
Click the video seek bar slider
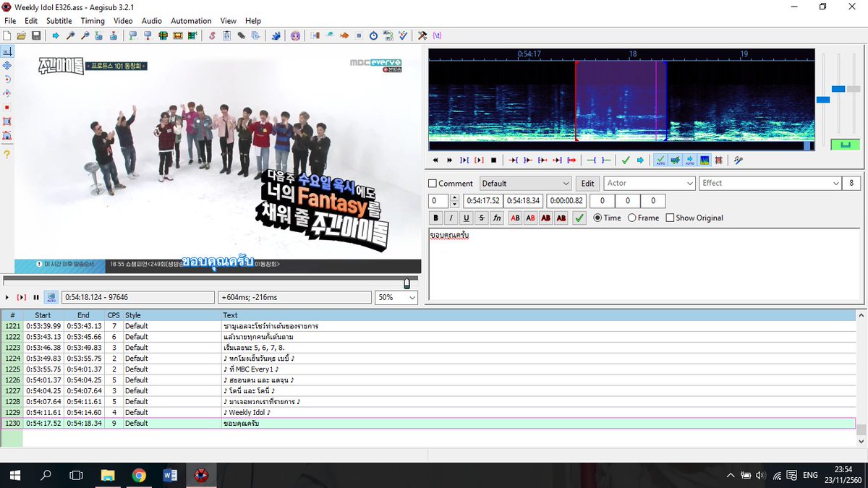tap(407, 283)
